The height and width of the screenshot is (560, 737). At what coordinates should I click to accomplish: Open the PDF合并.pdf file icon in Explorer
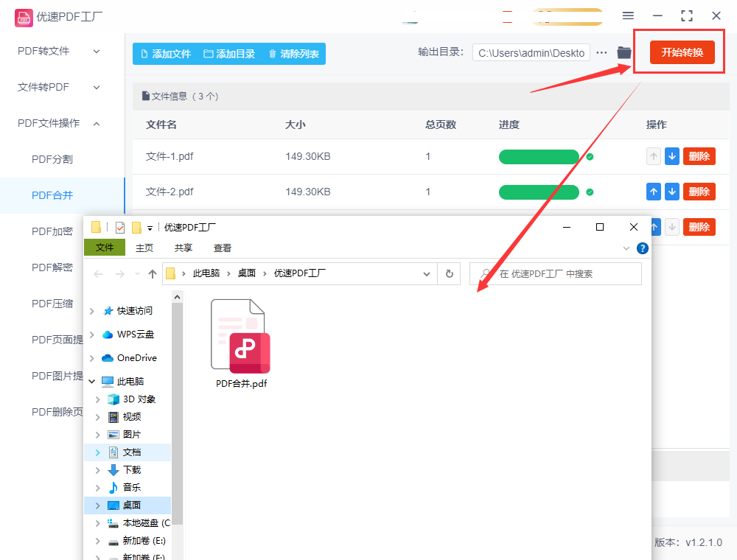pos(241,337)
